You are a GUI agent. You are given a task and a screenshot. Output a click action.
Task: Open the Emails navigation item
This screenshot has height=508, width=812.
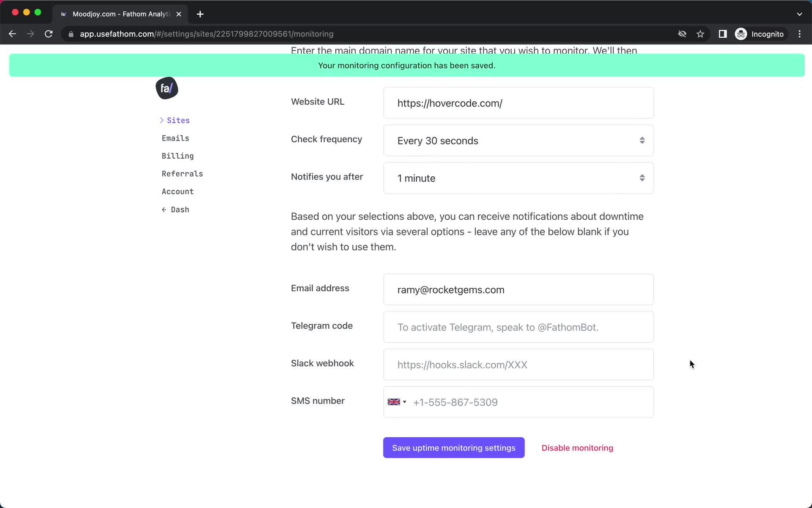(x=175, y=138)
